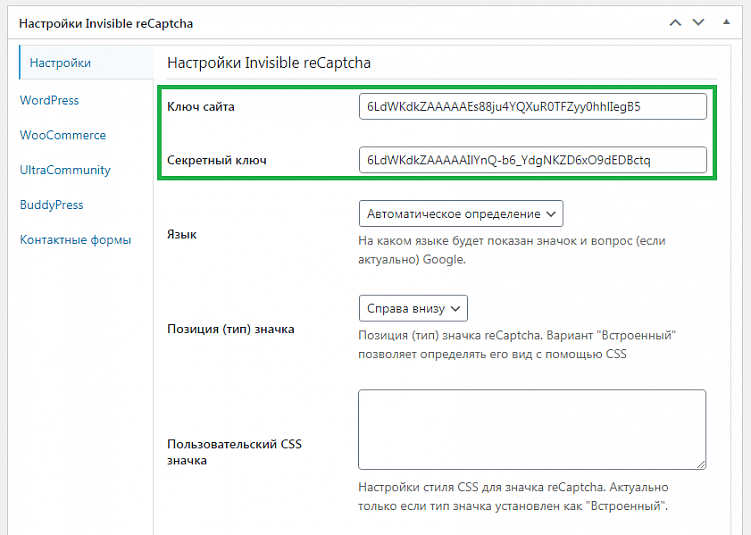Go to the UltraCommunity tab
This screenshot has width=751, height=535.
[65, 170]
